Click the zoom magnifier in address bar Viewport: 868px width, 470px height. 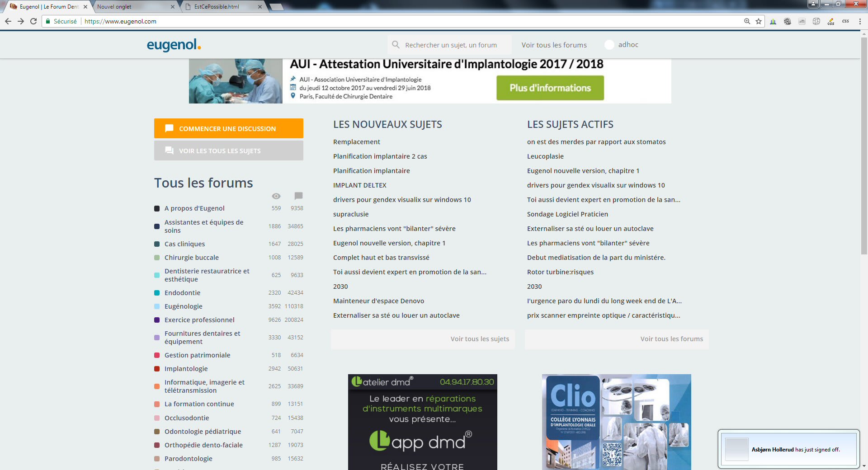coord(747,21)
